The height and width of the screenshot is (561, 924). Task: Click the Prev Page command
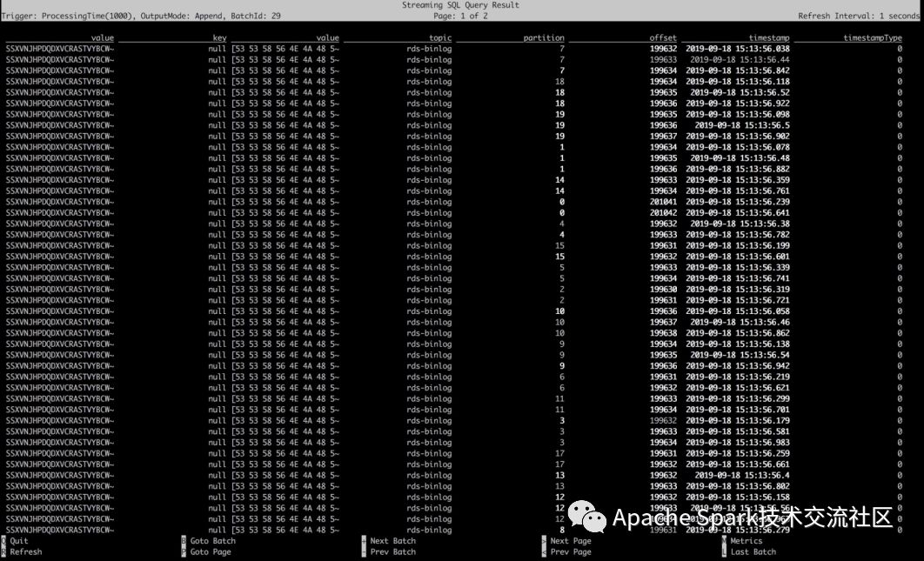[571, 551]
